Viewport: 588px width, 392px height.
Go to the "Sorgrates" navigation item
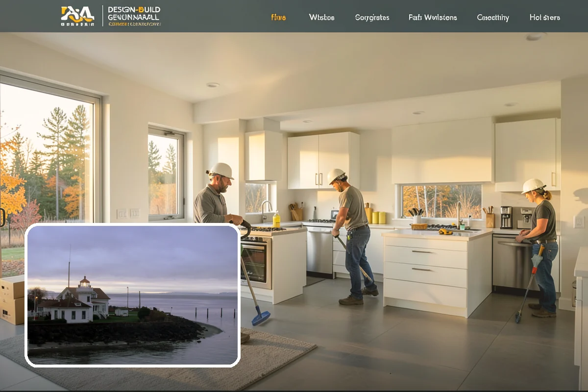pyautogui.click(x=372, y=18)
